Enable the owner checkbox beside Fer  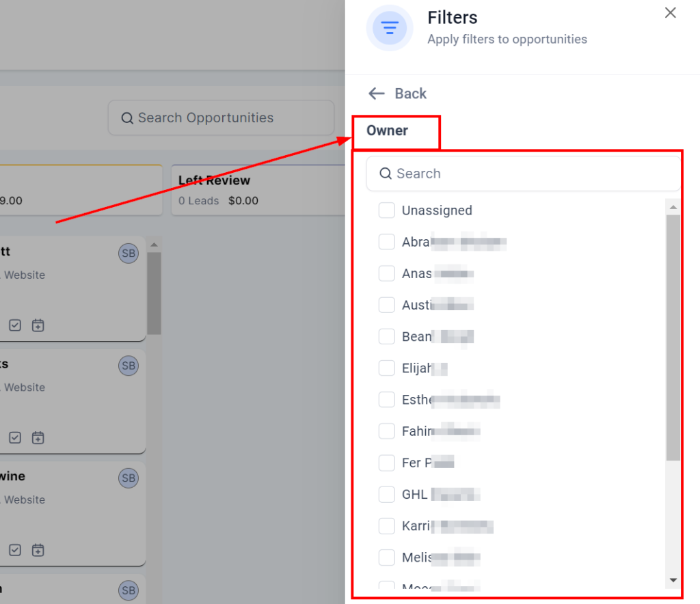(387, 463)
